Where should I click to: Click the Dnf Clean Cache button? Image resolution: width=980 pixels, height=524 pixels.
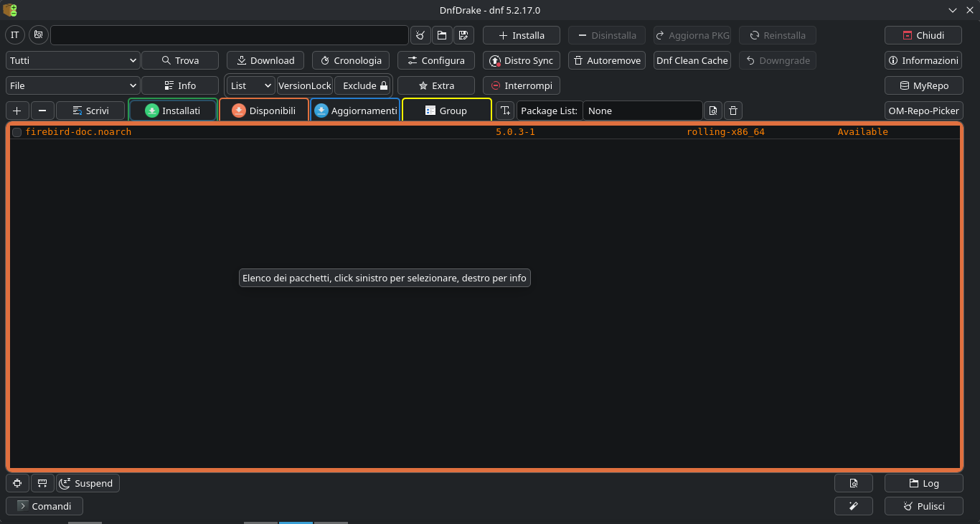[692, 60]
